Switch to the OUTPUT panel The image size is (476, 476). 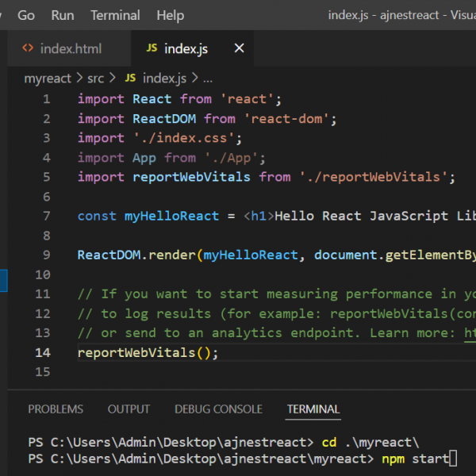click(x=129, y=409)
